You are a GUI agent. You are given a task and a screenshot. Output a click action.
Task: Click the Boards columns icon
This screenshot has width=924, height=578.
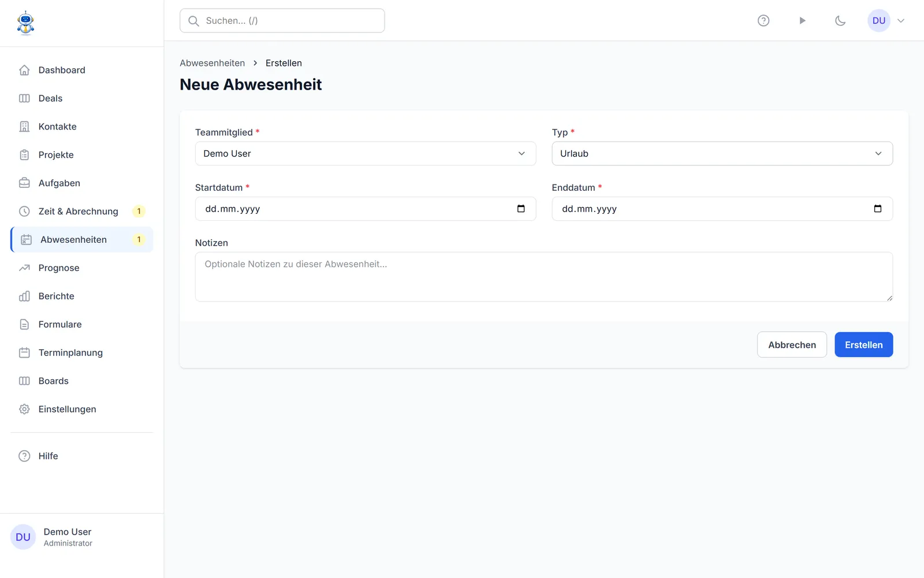point(24,381)
